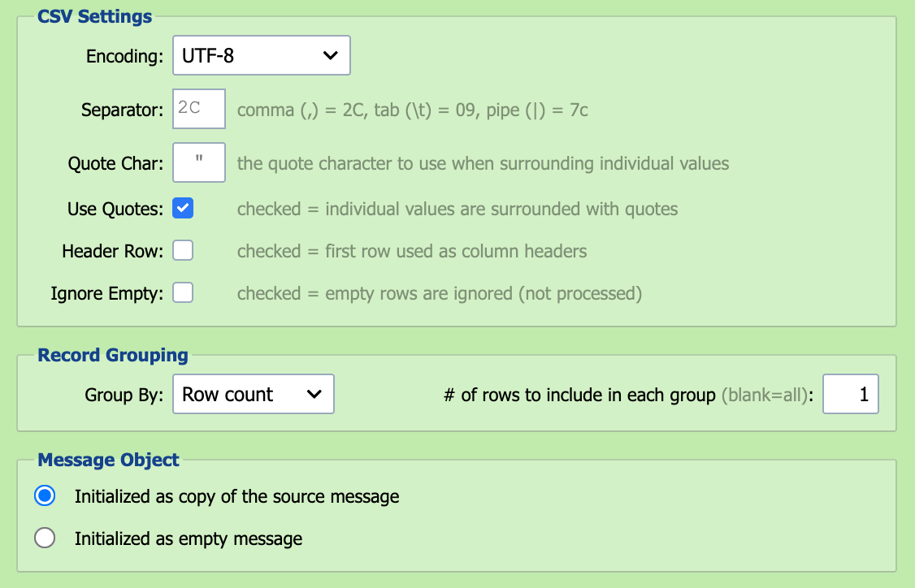Focus the Separator input field
This screenshot has width=915, height=588.
tap(199, 109)
